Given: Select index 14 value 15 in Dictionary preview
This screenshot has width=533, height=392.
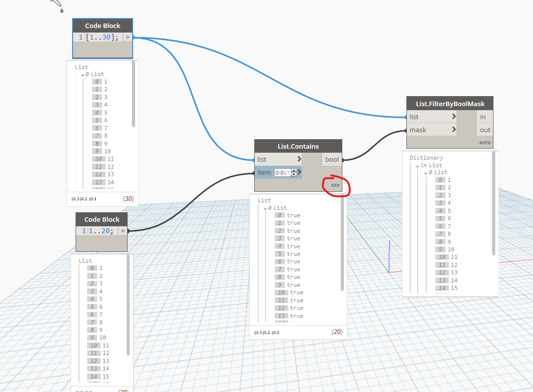Looking at the screenshot, I should click(x=446, y=288).
